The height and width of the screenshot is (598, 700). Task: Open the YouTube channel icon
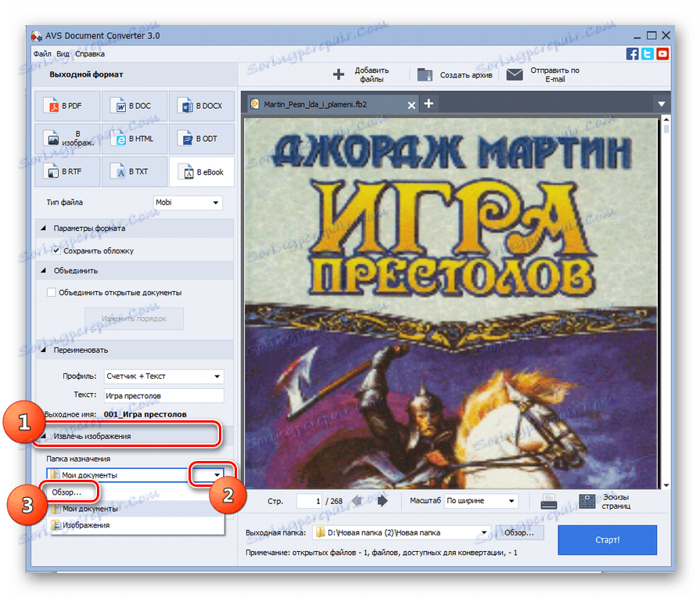point(662,54)
